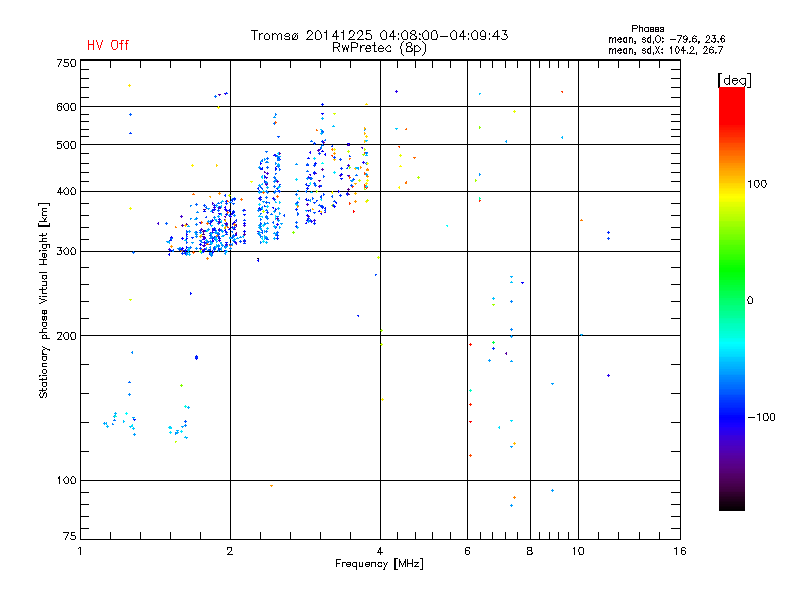Click the 'mean, sd,X: 104.2, 26.7' line
The width and height of the screenshot is (800, 600).
click(x=665, y=50)
